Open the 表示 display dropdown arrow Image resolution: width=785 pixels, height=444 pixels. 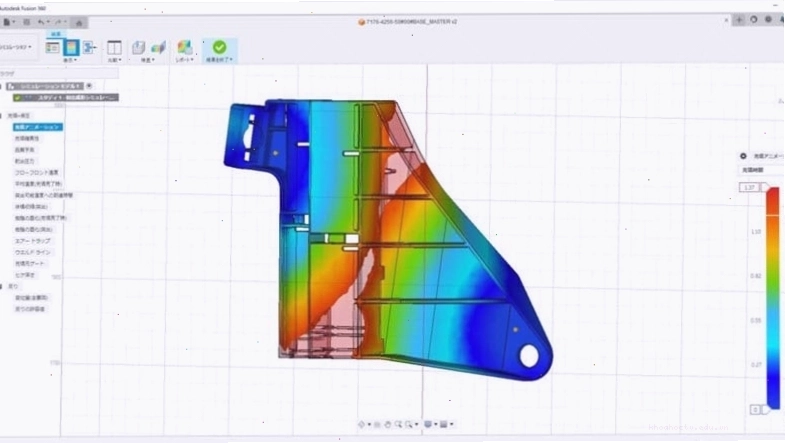(70, 60)
